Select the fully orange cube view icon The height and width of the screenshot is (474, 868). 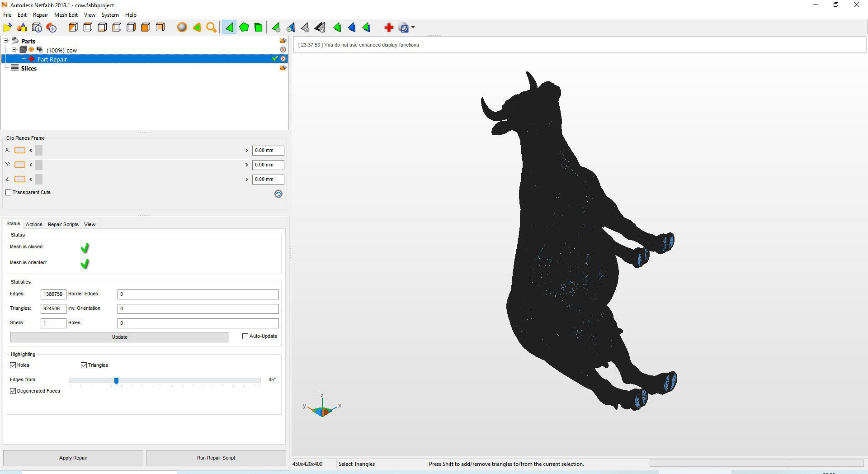pos(146,28)
